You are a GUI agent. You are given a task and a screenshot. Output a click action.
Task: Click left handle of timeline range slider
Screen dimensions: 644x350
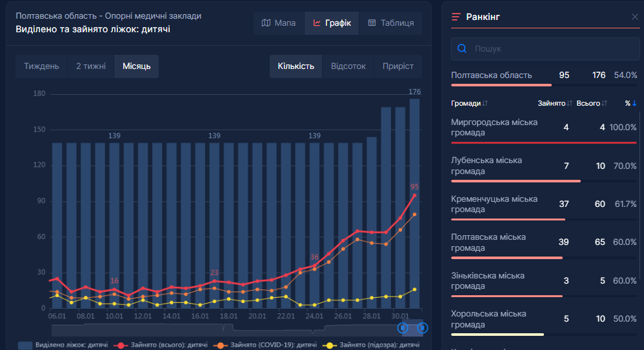click(403, 328)
